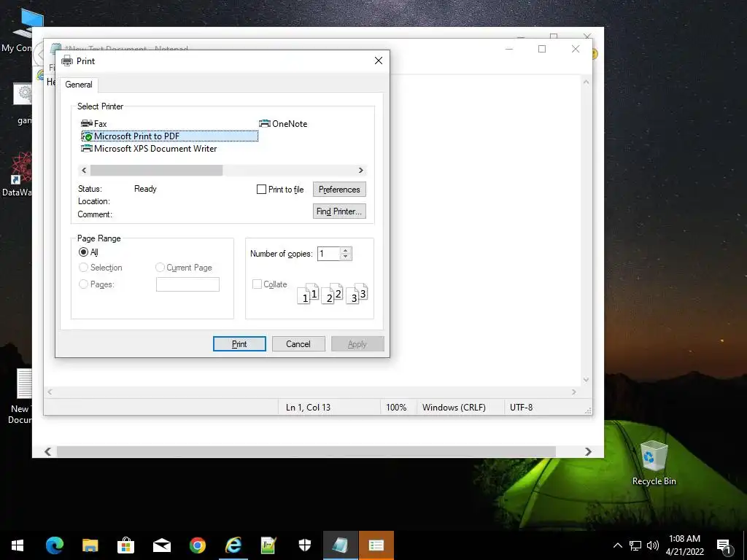
Task: Open Microsoft Store from taskbar
Action: point(125,545)
